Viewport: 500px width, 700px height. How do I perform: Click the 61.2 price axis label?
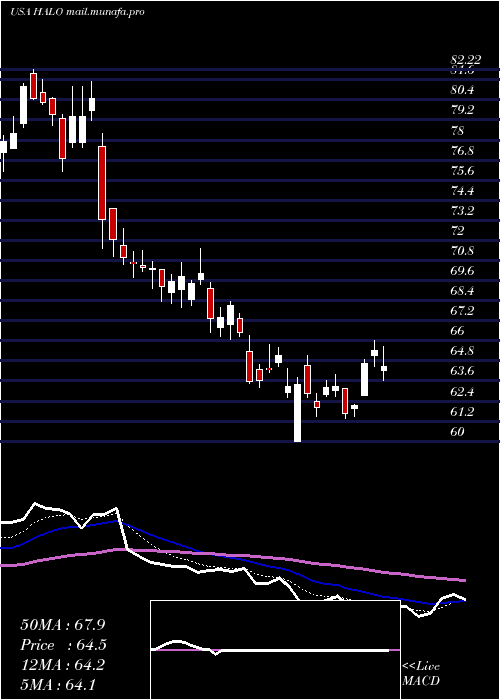tap(462, 411)
